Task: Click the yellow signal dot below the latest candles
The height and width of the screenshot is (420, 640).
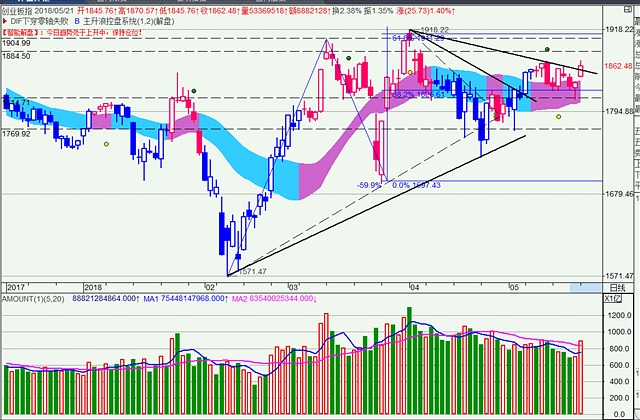Action: click(x=559, y=117)
